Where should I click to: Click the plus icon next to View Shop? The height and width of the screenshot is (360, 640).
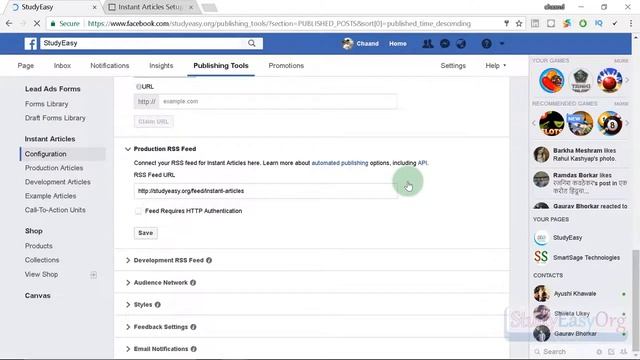tap(93, 275)
